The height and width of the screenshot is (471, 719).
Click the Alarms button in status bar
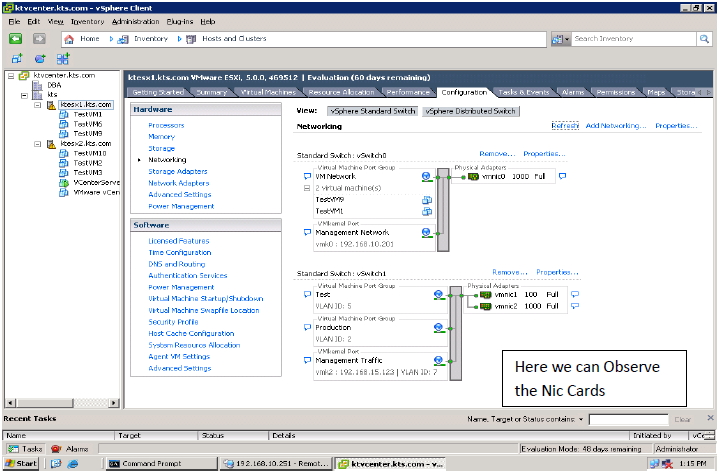click(x=70, y=449)
